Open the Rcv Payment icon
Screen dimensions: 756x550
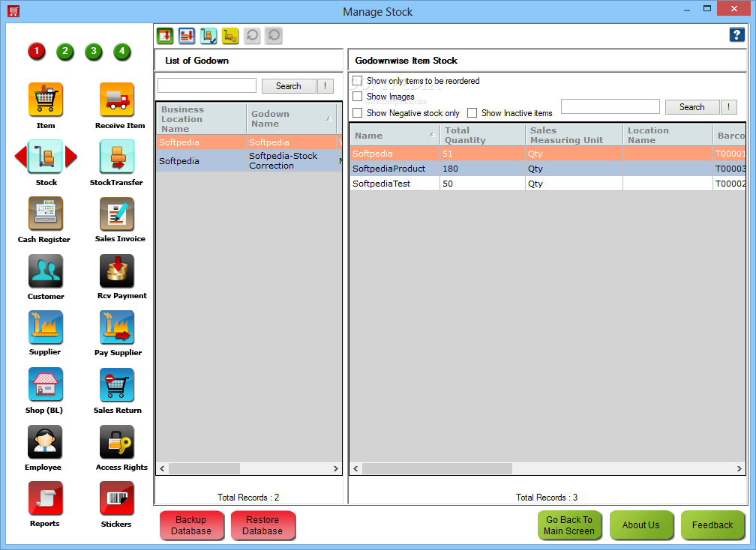click(x=117, y=271)
